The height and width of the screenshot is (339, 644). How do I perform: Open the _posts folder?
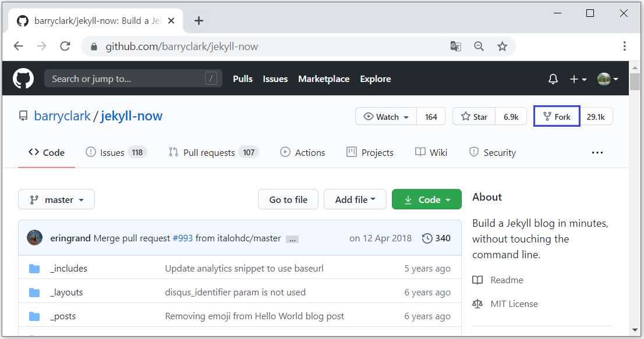(x=63, y=316)
